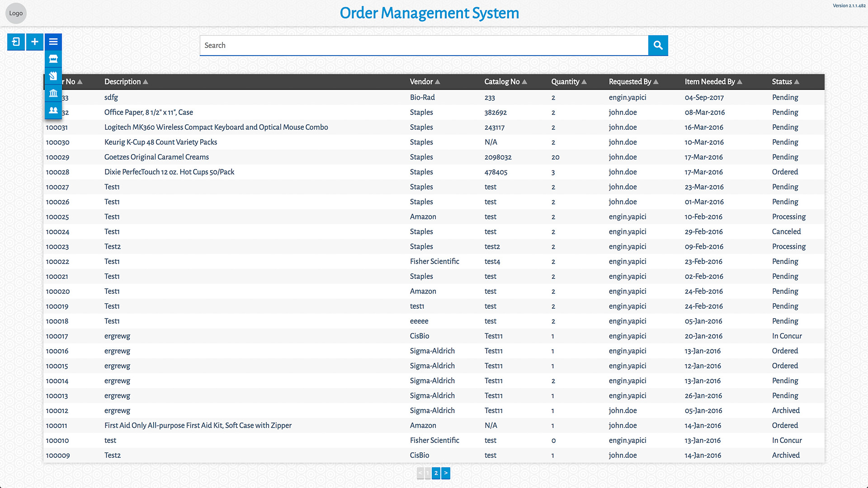Open the bank building menu icon
Image resolution: width=868 pixels, height=488 pixels.
(53, 93)
